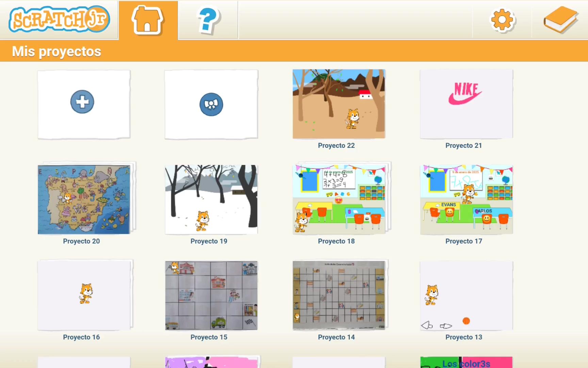Click the blue bow ribbon icon
588x368 pixels.
211,104
